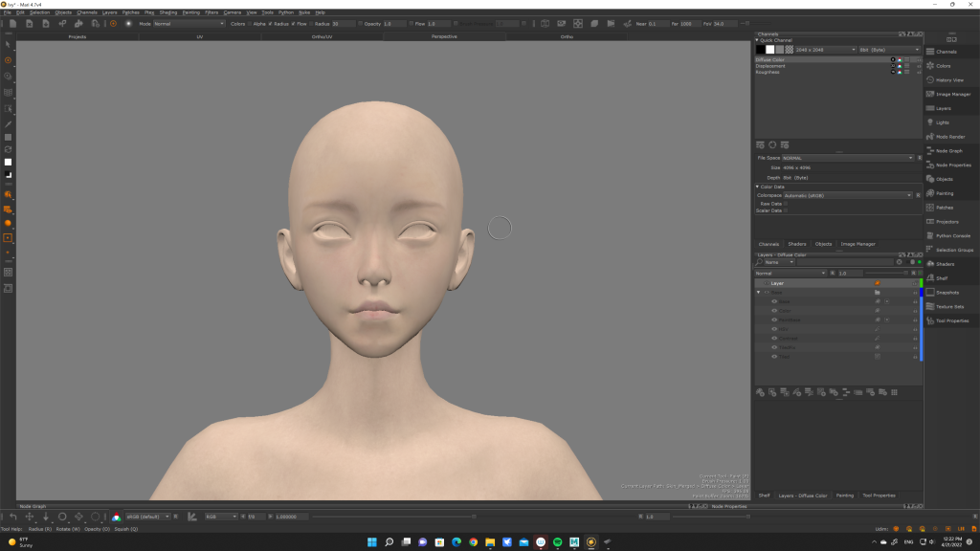Open the Shading menu
The width and height of the screenshot is (980, 551).
click(167, 12)
